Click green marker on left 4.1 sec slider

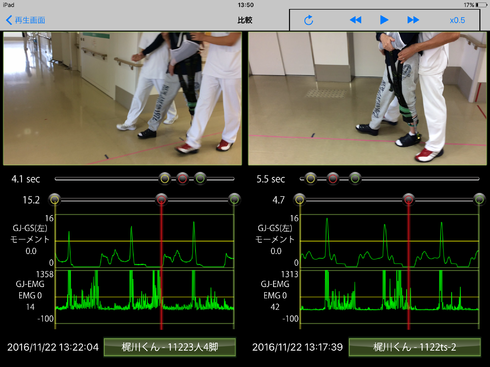200,179
